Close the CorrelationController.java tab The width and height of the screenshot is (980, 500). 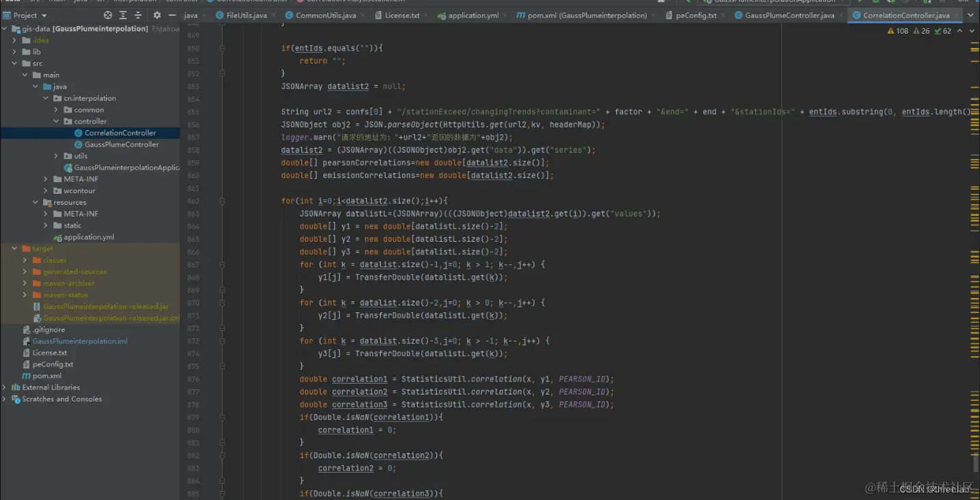click(957, 15)
